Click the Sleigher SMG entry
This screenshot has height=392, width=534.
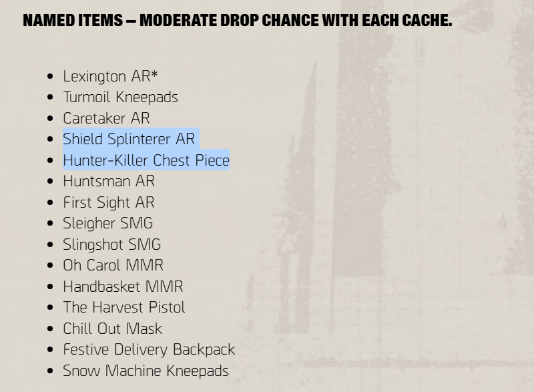[107, 223]
